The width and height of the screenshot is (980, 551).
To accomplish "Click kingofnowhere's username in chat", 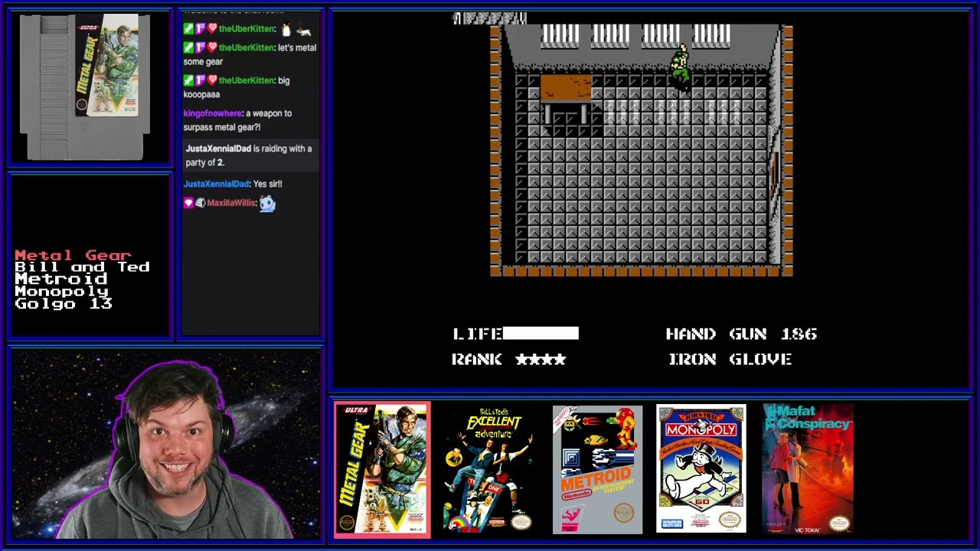I will (212, 113).
